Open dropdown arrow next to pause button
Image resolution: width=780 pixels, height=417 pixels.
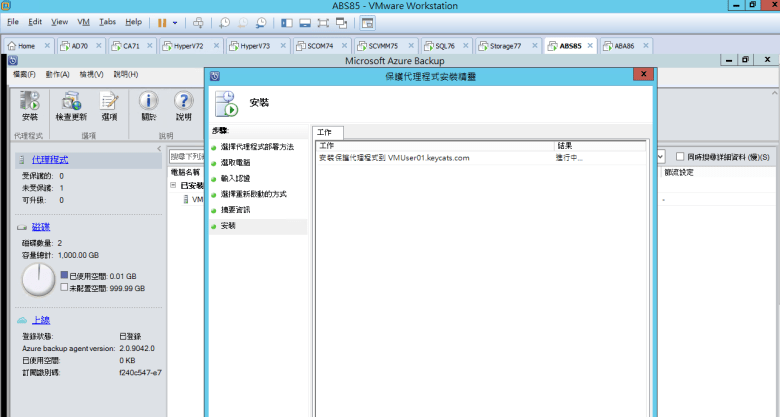tap(175, 22)
